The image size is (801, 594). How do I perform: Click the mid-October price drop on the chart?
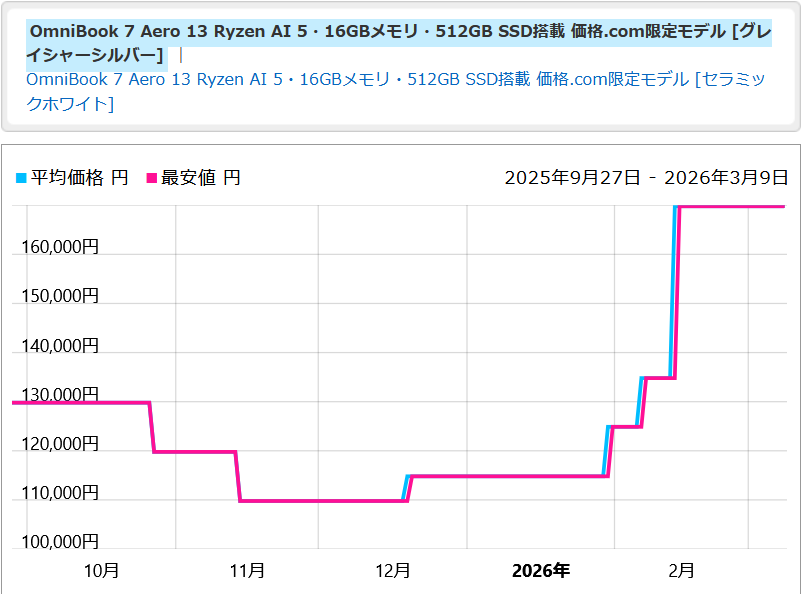(x=151, y=425)
